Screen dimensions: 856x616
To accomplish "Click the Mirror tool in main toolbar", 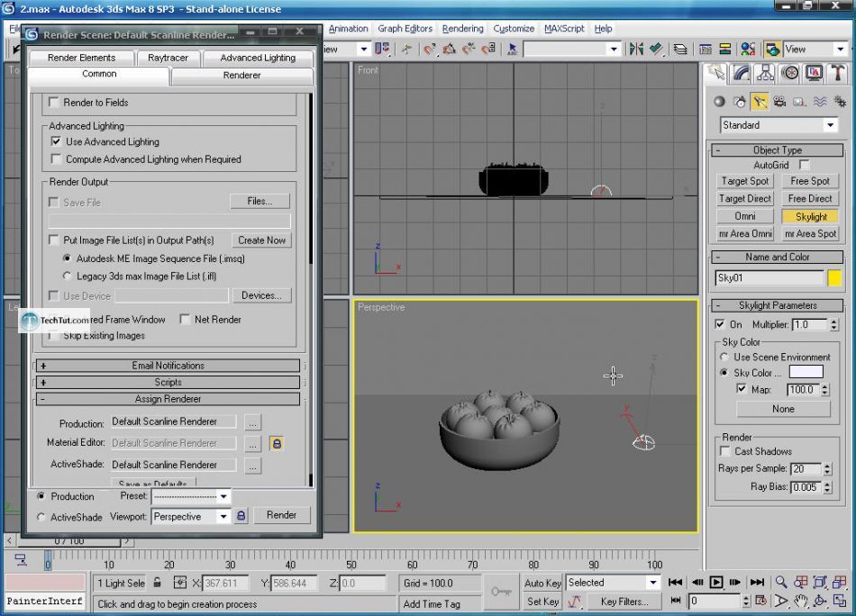I will (636, 50).
